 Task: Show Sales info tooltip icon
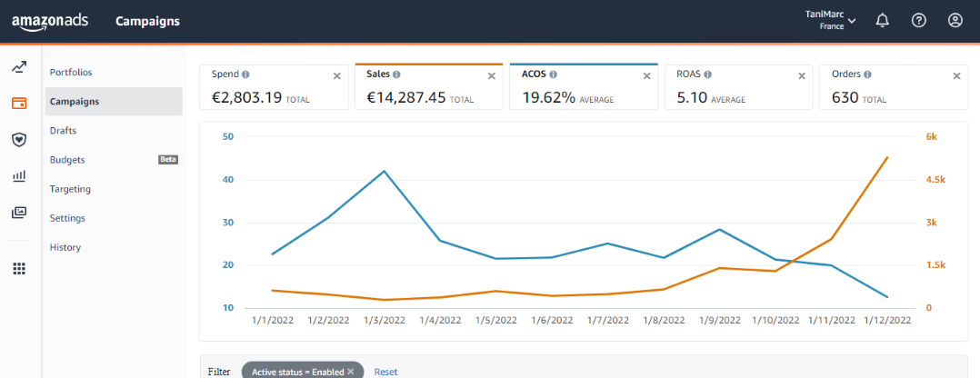click(397, 75)
